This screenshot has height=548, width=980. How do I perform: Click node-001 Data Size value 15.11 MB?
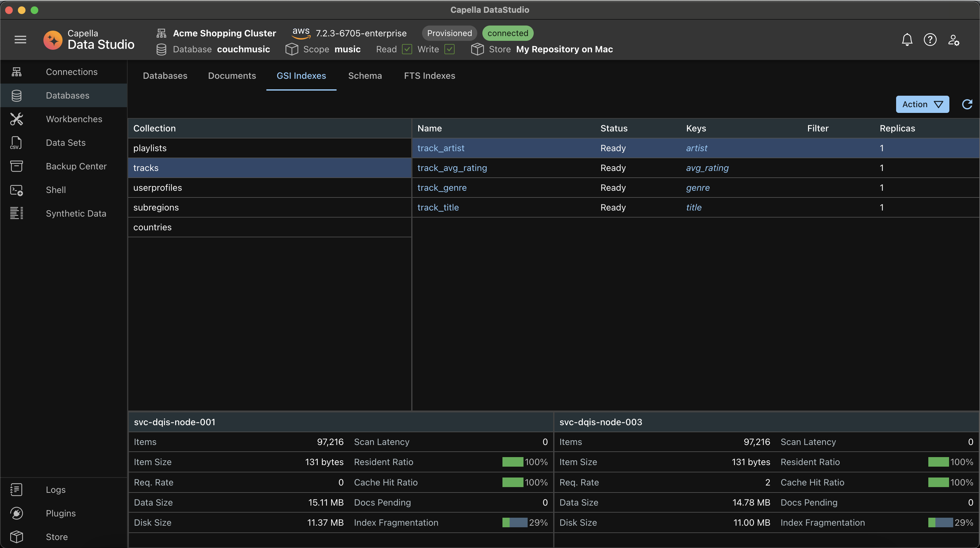click(326, 502)
